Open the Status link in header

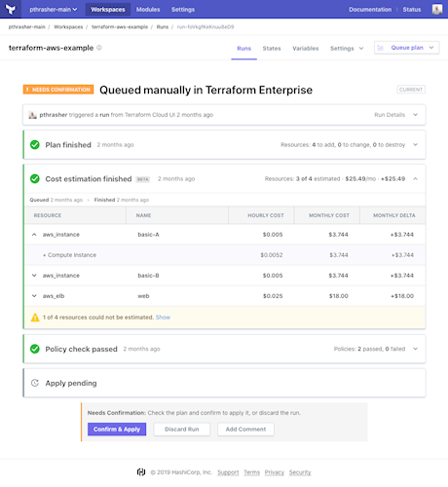(412, 10)
